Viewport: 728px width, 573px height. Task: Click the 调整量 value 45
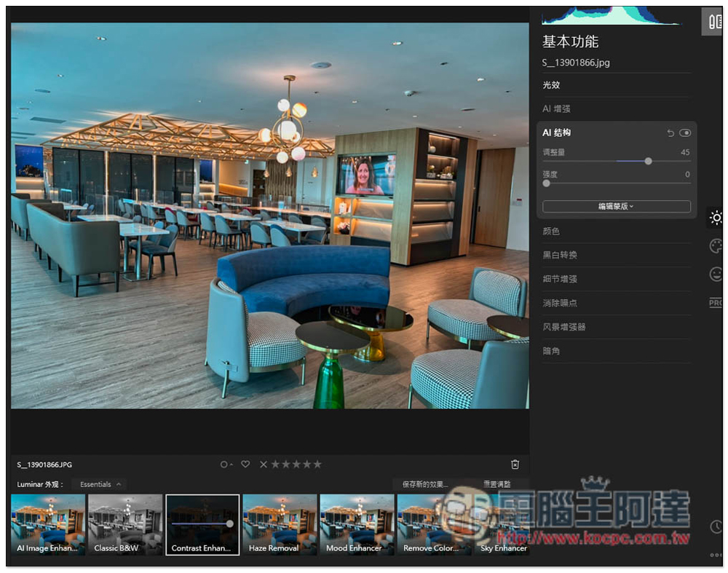point(685,152)
